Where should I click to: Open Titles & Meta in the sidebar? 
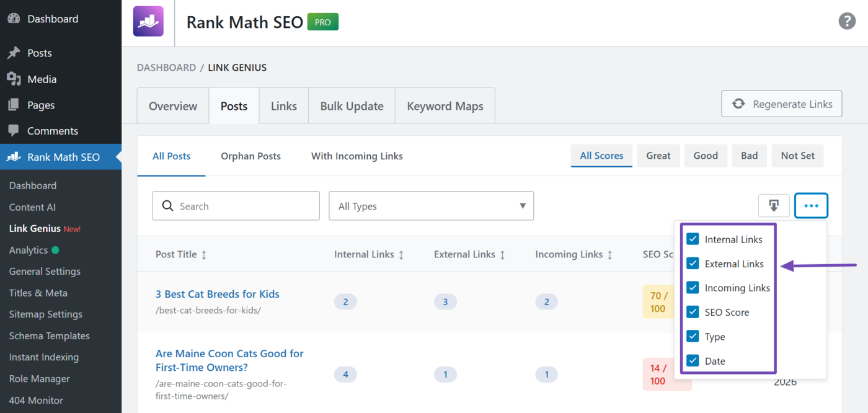point(38,293)
